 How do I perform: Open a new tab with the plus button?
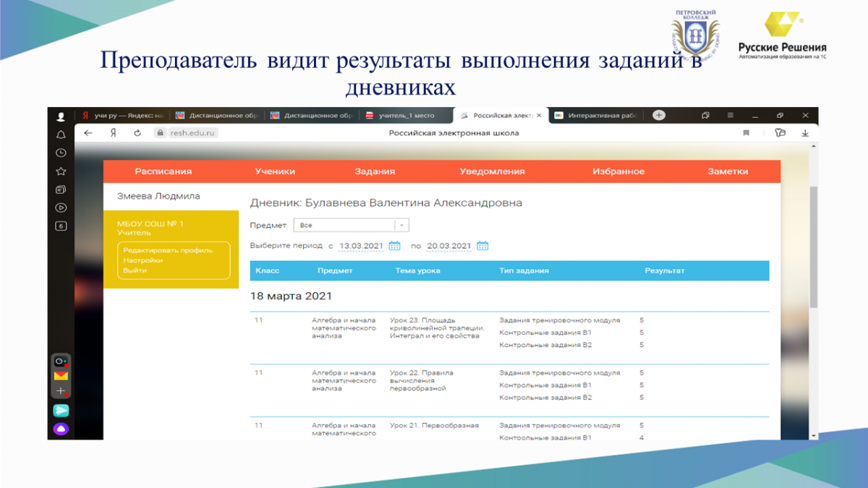pos(658,115)
